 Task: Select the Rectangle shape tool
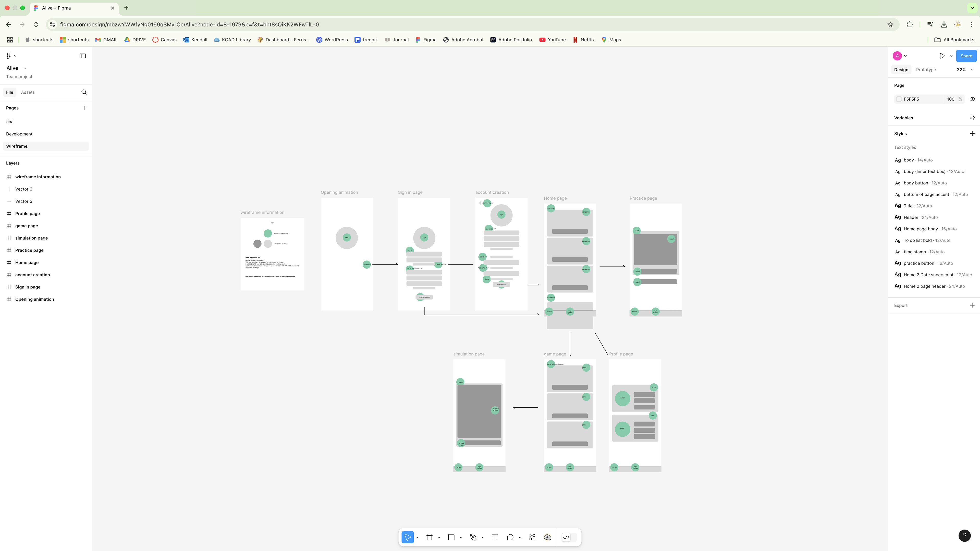tap(451, 537)
